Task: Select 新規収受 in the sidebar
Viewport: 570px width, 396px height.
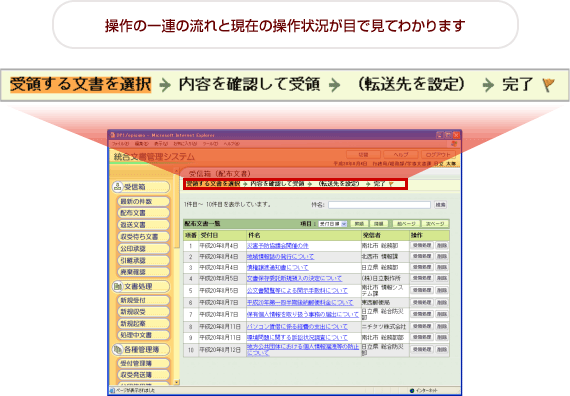Action: (x=143, y=312)
